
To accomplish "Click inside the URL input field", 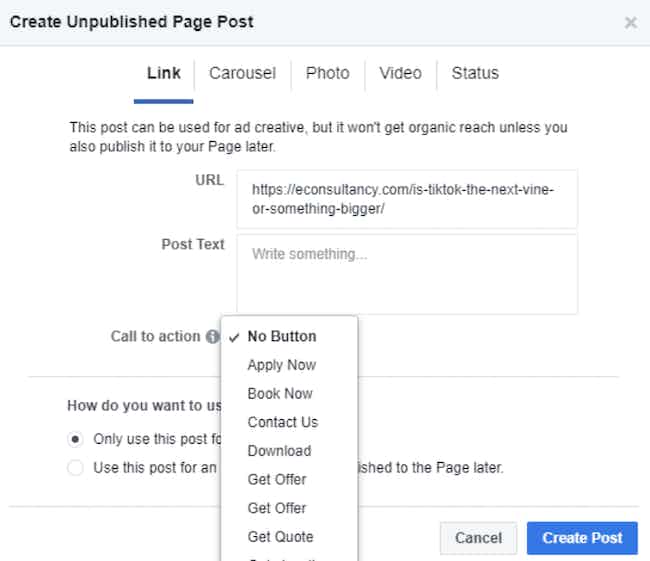I will 407,199.
